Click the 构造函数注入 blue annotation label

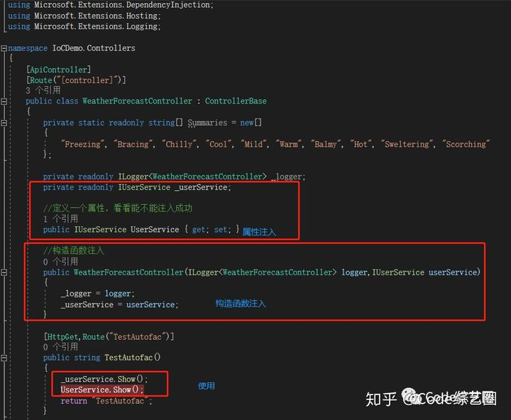(x=241, y=304)
